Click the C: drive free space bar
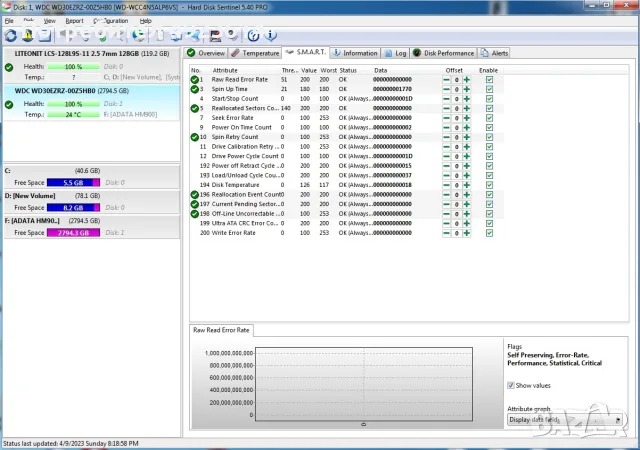This screenshot has width=640, height=450. (73, 183)
